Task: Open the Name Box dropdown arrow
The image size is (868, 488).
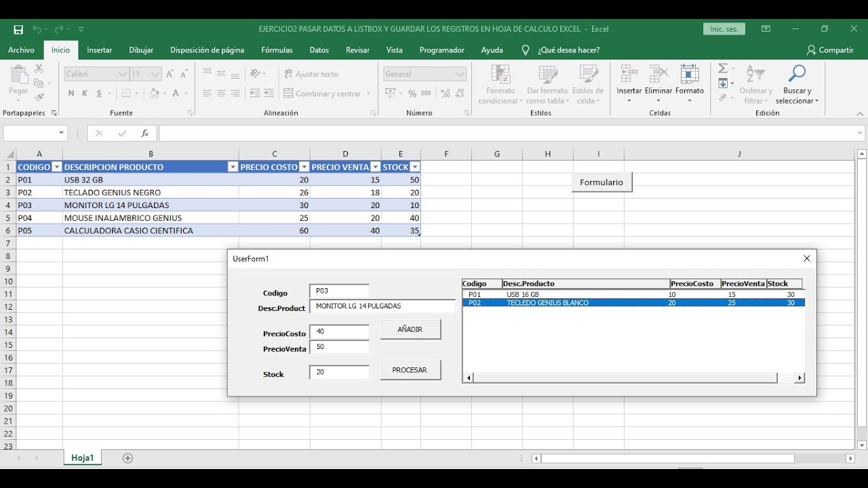Action: pos(62,134)
